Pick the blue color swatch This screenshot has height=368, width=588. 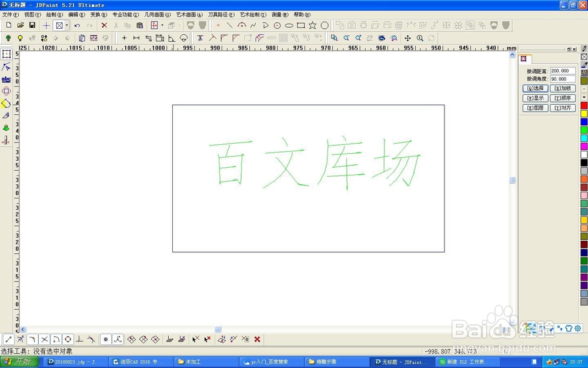click(584, 122)
